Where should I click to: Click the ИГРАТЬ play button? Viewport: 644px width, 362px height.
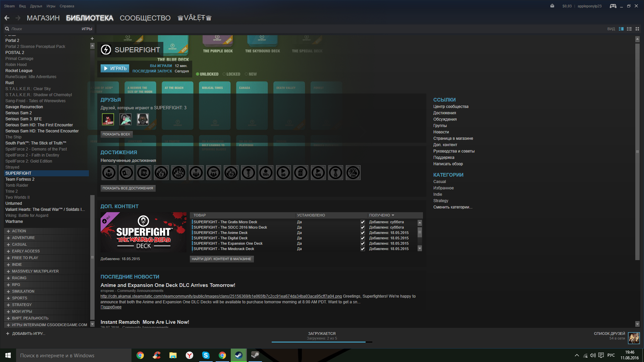pyautogui.click(x=115, y=68)
